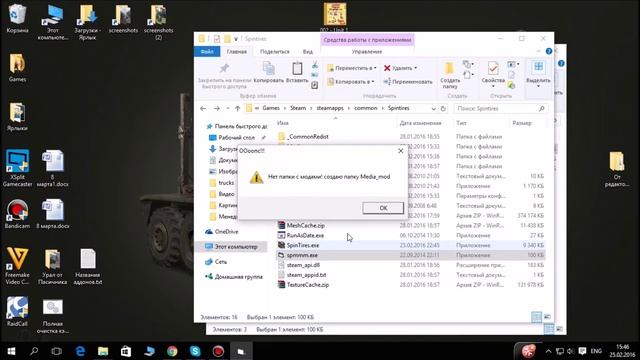Select the Средства работы с приложениями tab
The height and width of the screenshot is (360, 640).
coord(367,40)
